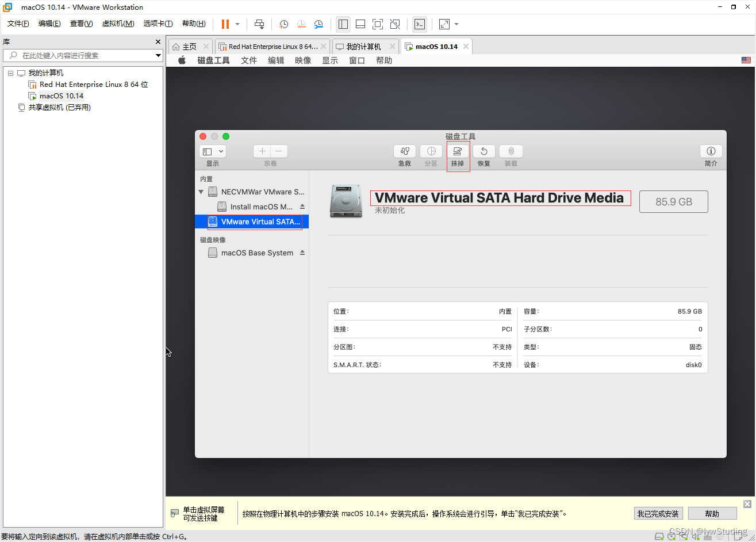
Task: Collapse the NECVMWar VMware disk triangle
Action: [201, 192]
